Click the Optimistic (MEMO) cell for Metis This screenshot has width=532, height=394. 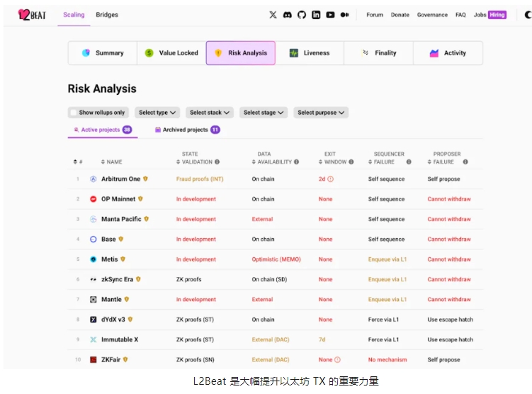point(276,259)
